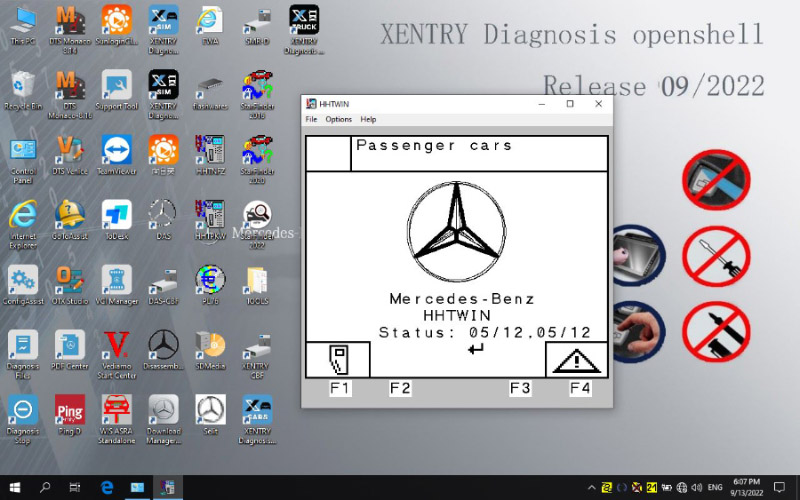Select the HHTNFZ desktop shortcut
This screenshot has height=500, width=800.
pyautogui.click(x=210, y=156)
